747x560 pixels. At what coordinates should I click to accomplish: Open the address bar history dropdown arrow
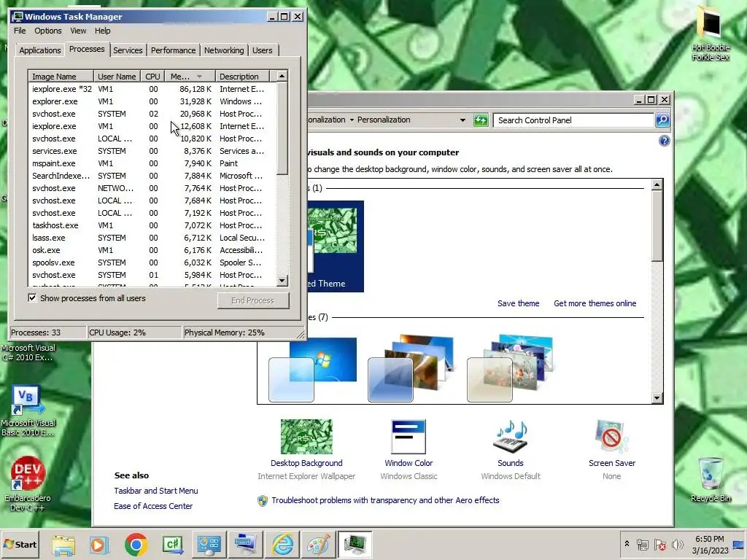point(462,120)
